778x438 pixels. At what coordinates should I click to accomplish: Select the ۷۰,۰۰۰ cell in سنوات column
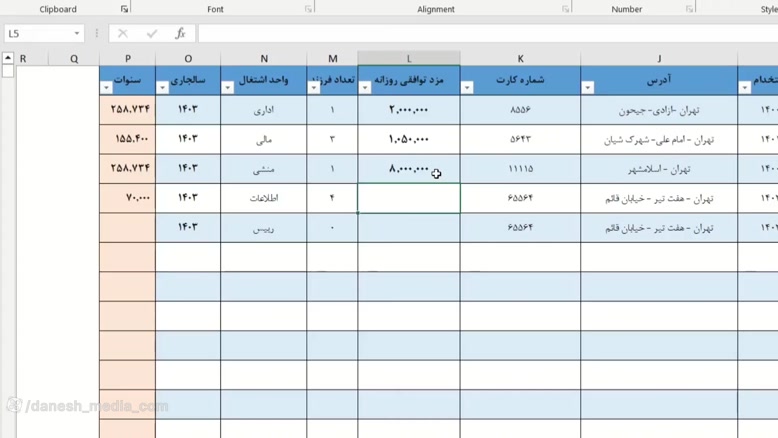[128, 198]
